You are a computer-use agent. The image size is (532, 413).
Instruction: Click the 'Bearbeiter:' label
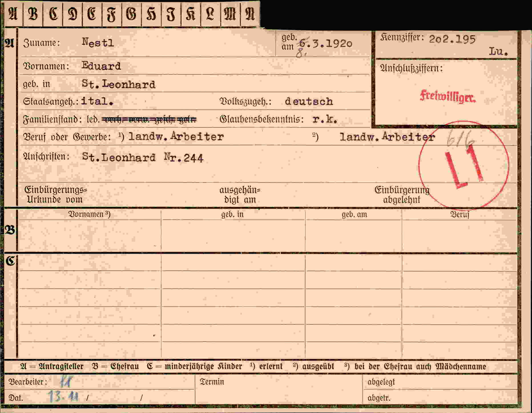click(28, 382)
